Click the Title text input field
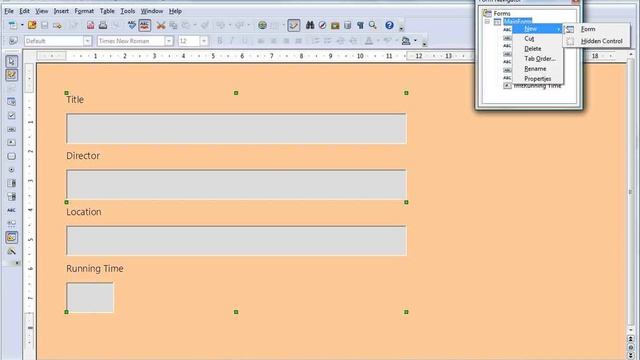 (x=236, y=129)
